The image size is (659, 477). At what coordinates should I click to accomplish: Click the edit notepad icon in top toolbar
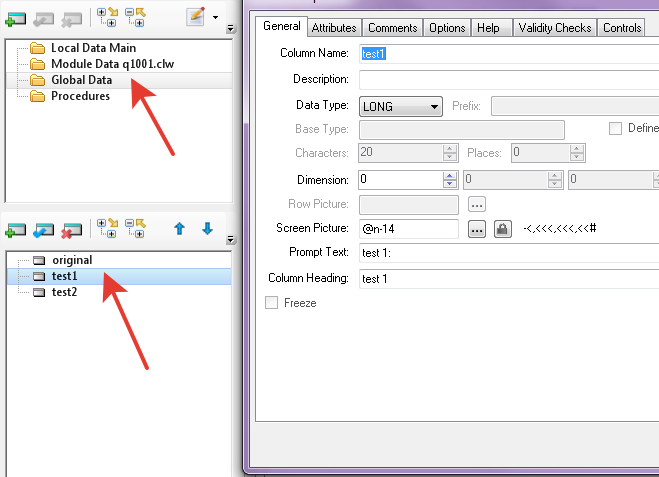point(196,17)
